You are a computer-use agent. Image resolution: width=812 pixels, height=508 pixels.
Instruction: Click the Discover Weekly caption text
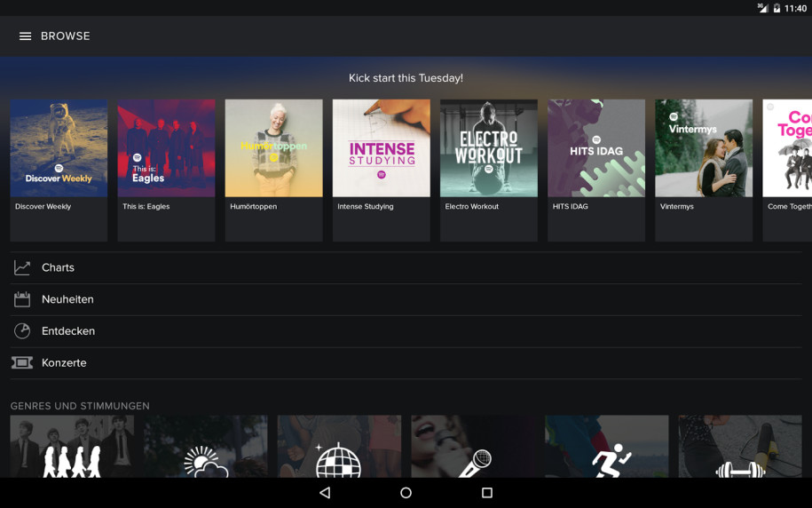43,206
